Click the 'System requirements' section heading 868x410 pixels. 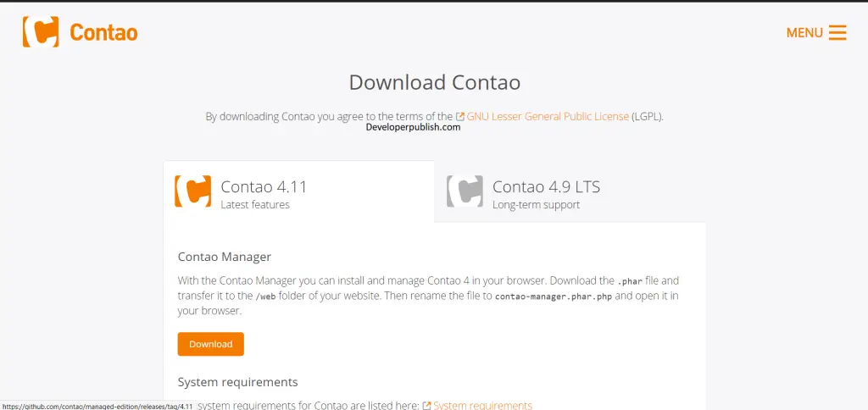[x=237, y=382]
